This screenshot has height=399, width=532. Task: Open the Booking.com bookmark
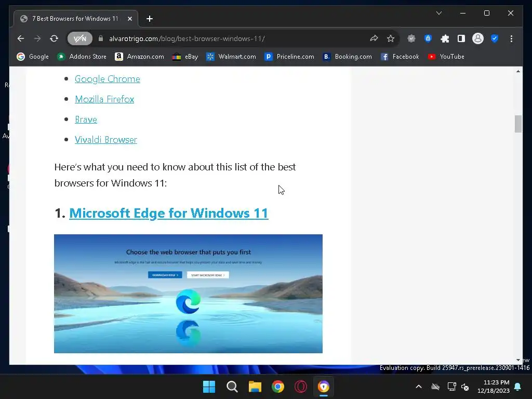point(348,57)
